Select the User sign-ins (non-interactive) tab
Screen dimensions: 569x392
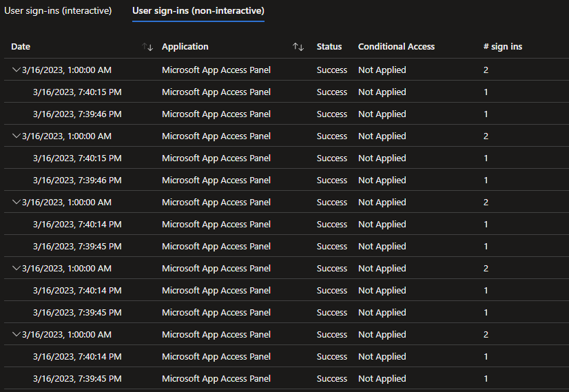click(x=198, y=11)
